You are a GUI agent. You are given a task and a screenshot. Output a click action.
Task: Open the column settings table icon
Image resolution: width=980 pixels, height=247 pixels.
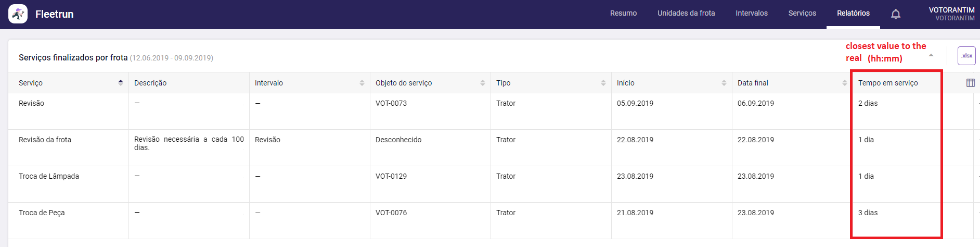[970, 83]
